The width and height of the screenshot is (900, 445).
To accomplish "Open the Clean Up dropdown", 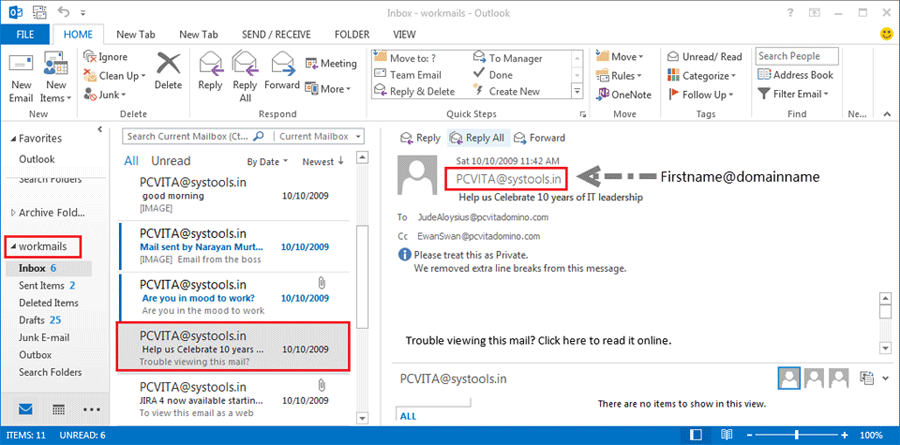I will tap(114, 76).
